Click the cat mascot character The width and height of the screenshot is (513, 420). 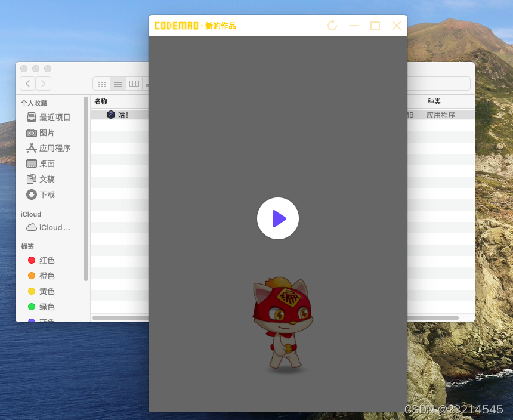283,324
